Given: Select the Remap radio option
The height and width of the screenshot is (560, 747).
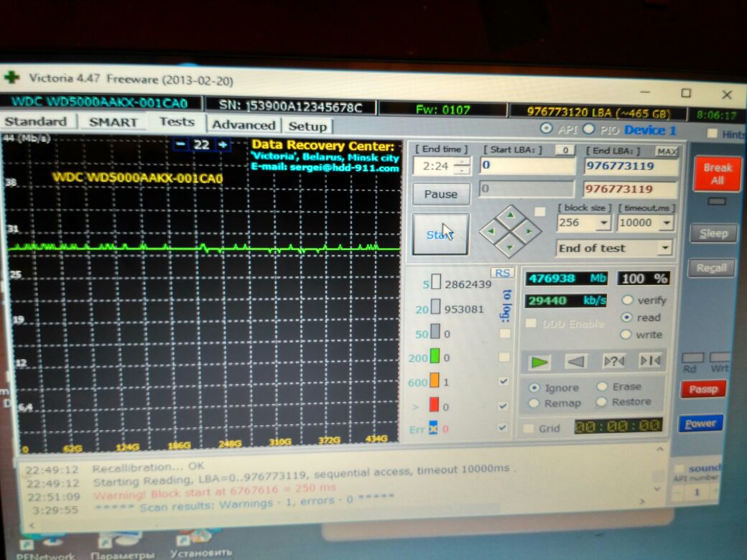Looking at the screenshot, I should 534,403.
